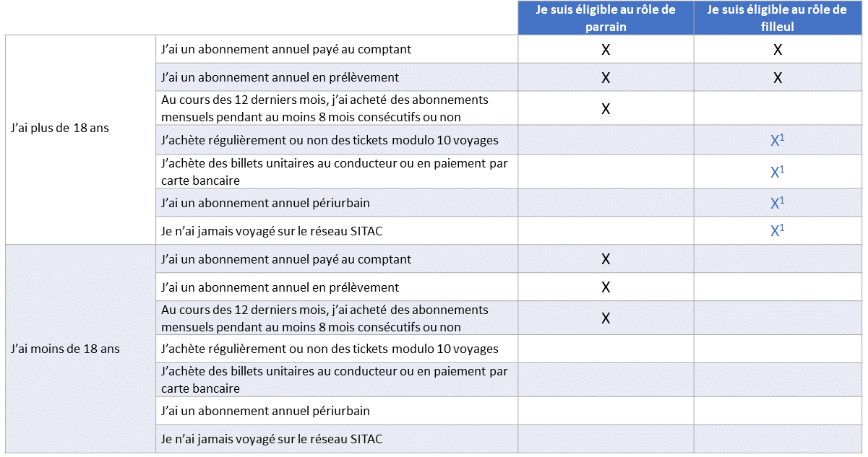Click the blue X¹ for adult billets unitaires row

(x=778, y=172)
